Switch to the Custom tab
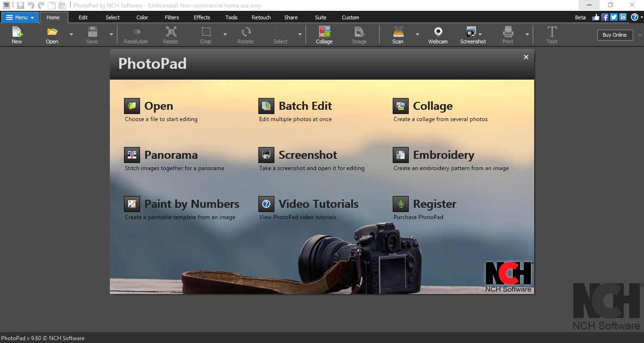This screenshot has height=343, width=644. (350, 17)
